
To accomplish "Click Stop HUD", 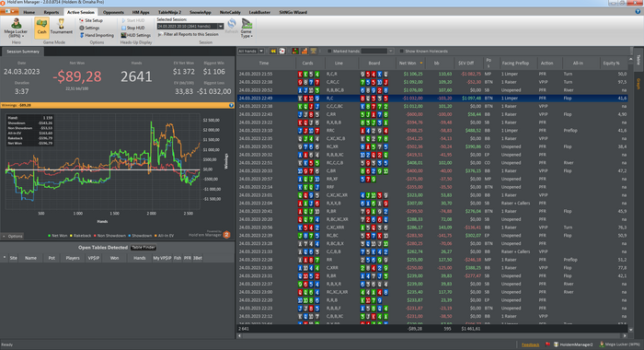I will point(132,28).
